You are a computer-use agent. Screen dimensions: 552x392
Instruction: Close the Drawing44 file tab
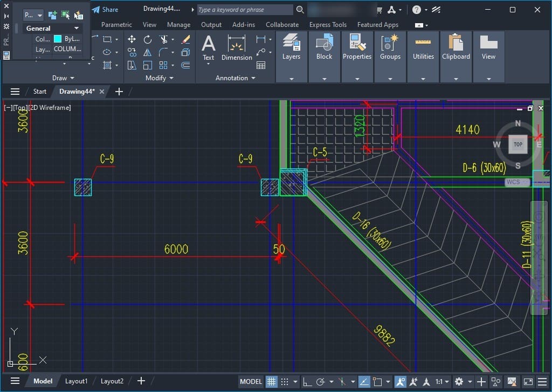coord(102,92)
